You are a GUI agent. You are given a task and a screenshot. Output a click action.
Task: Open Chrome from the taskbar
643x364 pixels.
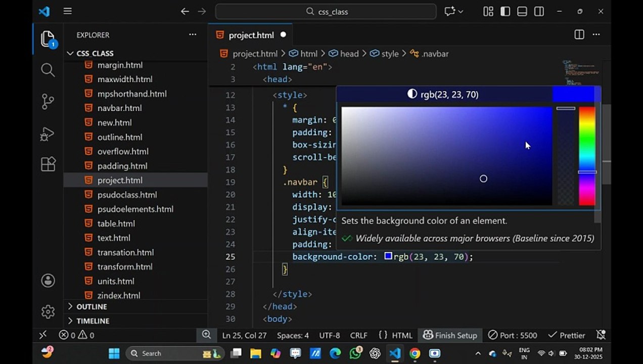click(x=415, y=353)
